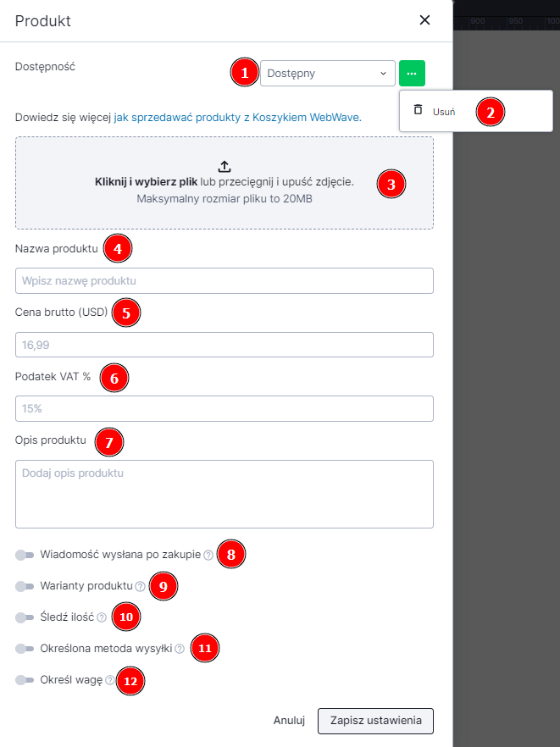
Task: Click inside the Wpisz nazwę produktu field
Action: click(224, 279)
